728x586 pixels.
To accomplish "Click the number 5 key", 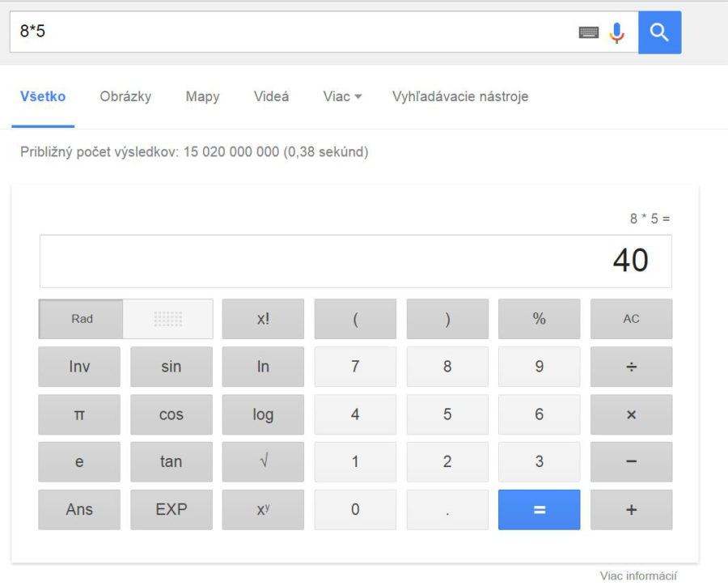I will click(x=447, y=414).
